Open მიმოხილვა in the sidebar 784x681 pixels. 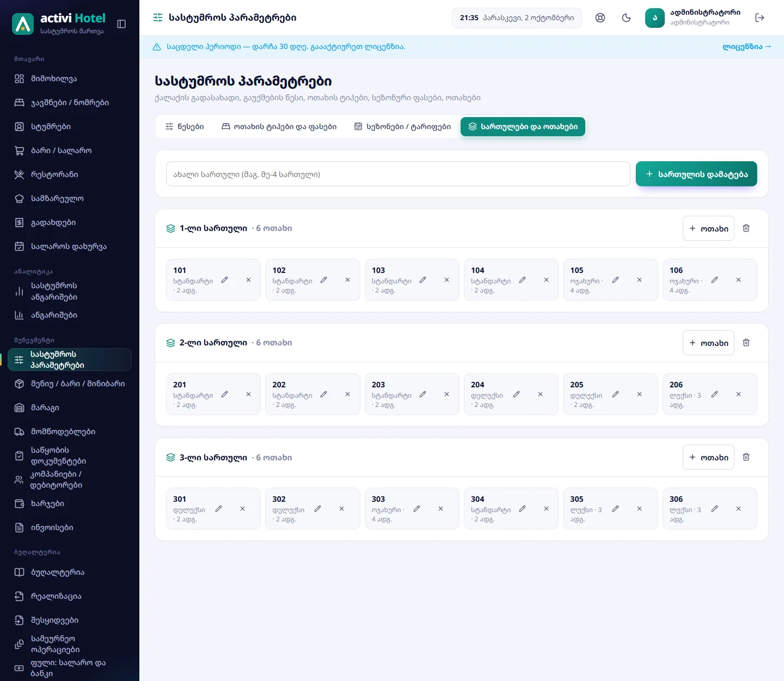click(70, 78)
